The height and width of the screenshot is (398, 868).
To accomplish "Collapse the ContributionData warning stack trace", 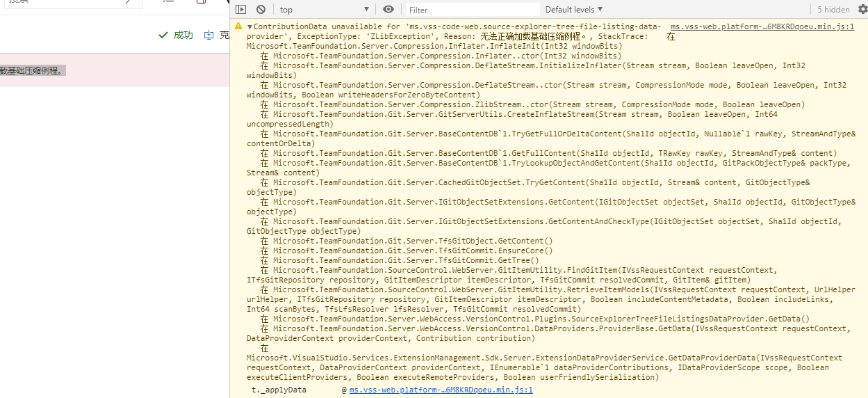I will point(249,26).
